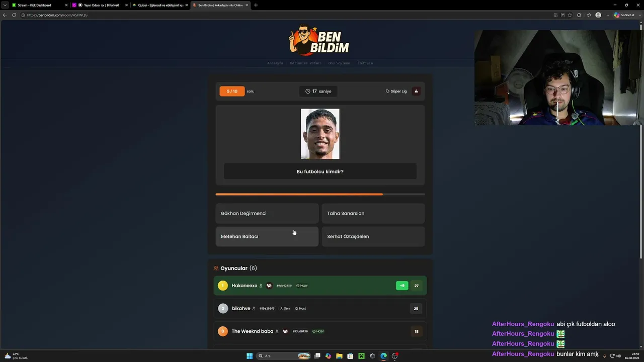Click the orange rank 3 medal
The width and height of the screenshot is (644, 362).
223,331
